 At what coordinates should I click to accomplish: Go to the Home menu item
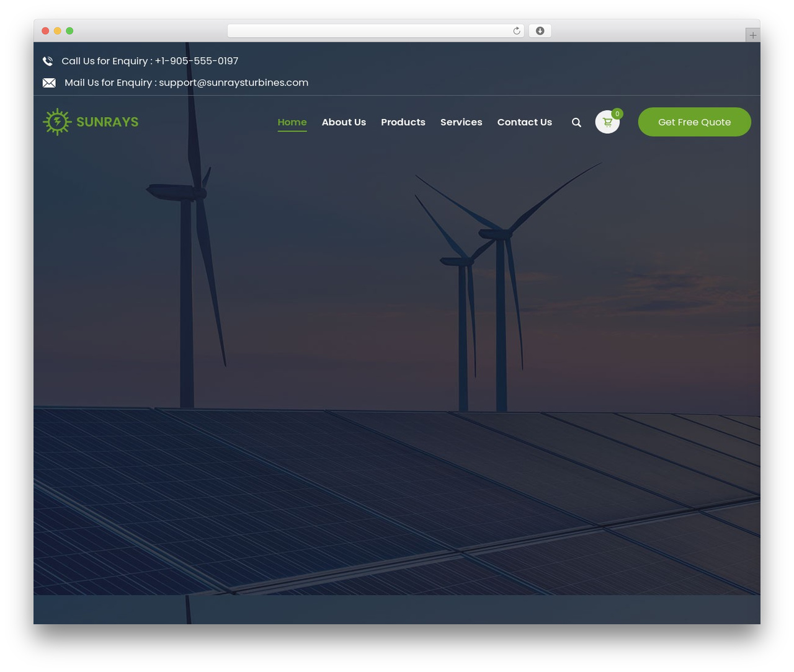coord(292,122)
